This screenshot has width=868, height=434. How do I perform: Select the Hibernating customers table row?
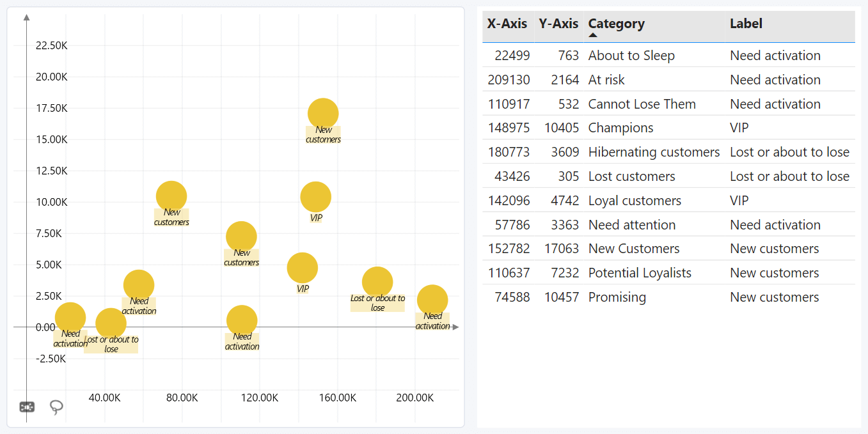[x=654, y=152]
